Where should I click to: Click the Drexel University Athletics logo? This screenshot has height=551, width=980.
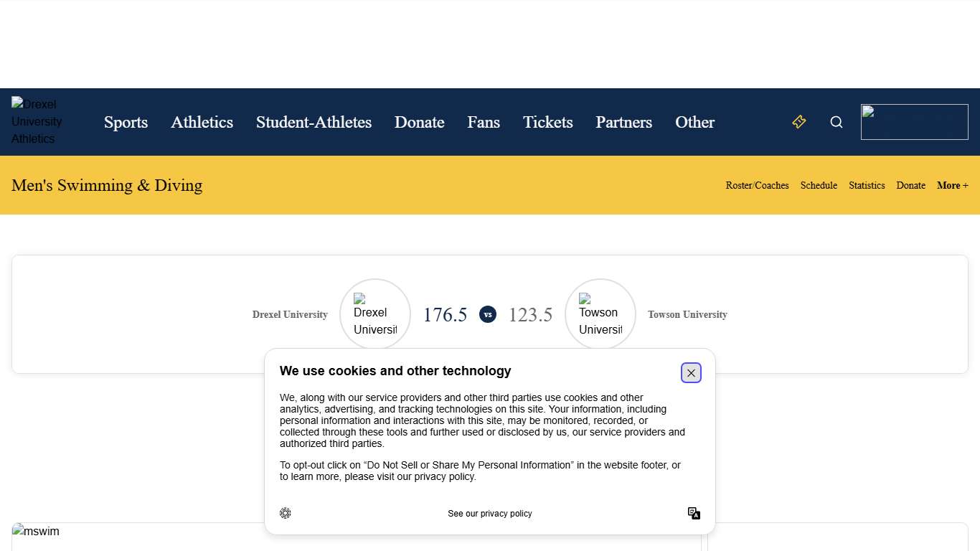click(37, 121)
